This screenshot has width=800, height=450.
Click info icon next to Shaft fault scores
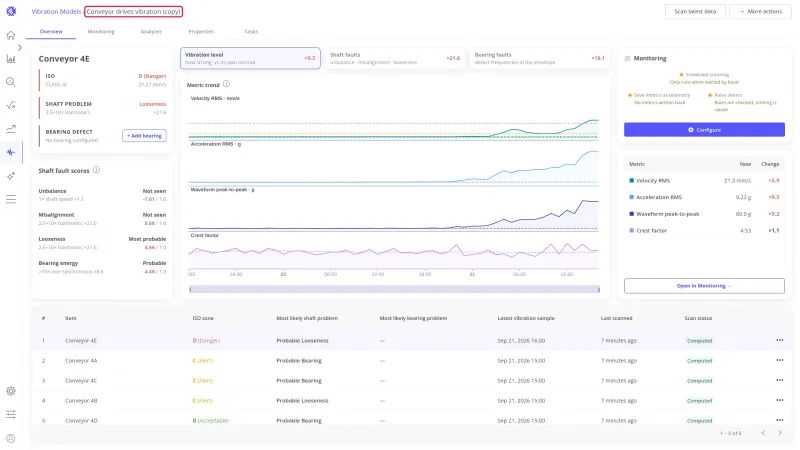click(96, 170)
